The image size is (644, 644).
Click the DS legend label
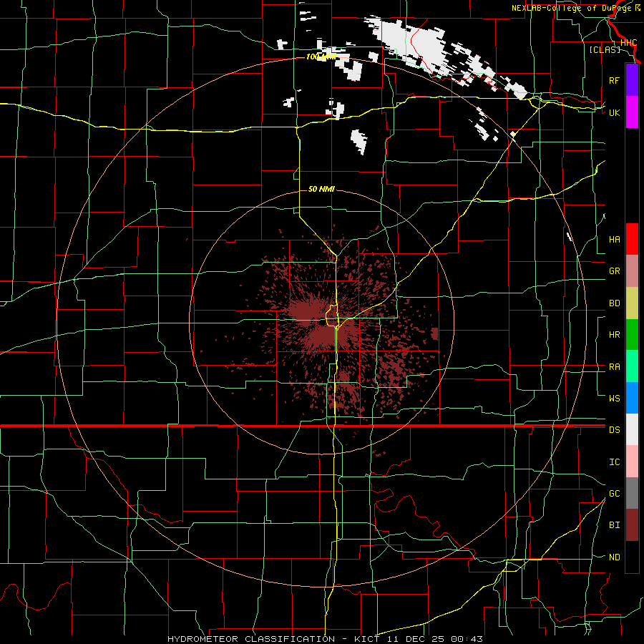614,430
